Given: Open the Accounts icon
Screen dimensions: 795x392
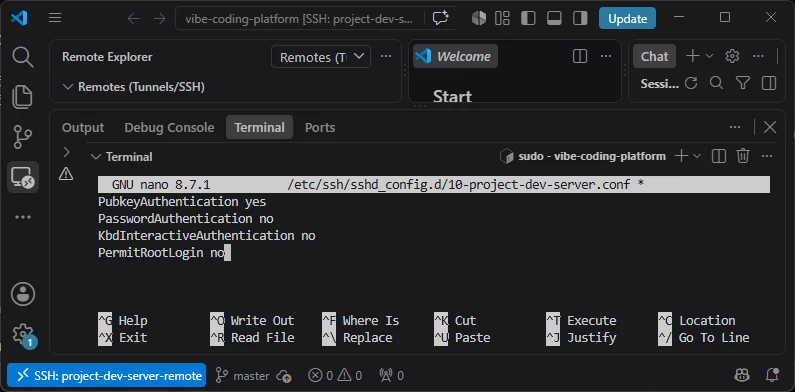Looking at the screenshot, I should point(23,294).
